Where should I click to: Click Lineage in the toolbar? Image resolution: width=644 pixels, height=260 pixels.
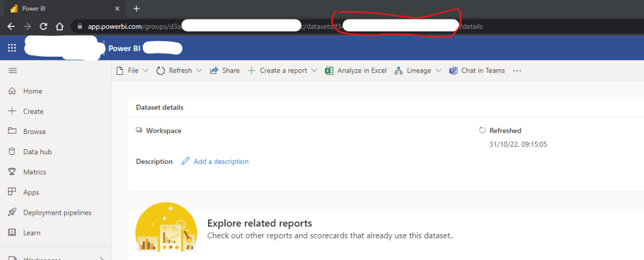pyautogui.click(x=413, y=71)
